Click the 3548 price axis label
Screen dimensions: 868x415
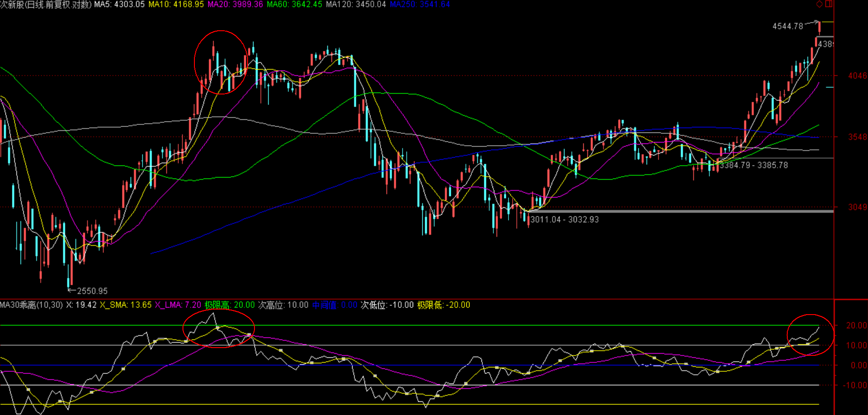[857, 137]
